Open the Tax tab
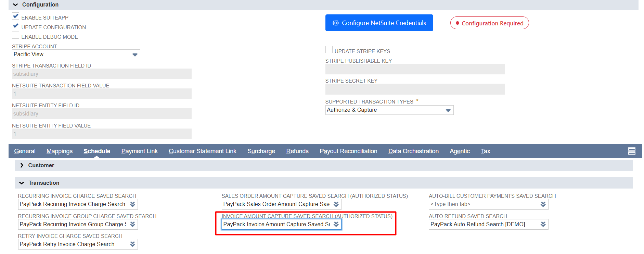Viewport: 644px width, 254px height. pyautogui.click(x=486, y=151)
